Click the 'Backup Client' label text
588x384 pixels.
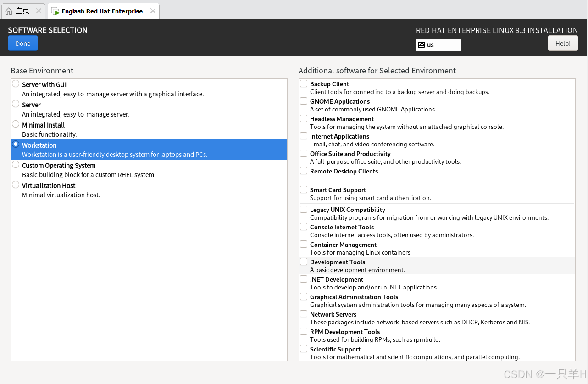click(329, 84)
